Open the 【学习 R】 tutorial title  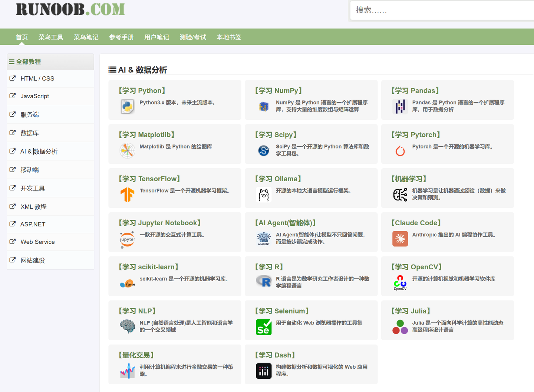(x=269, y=267)
